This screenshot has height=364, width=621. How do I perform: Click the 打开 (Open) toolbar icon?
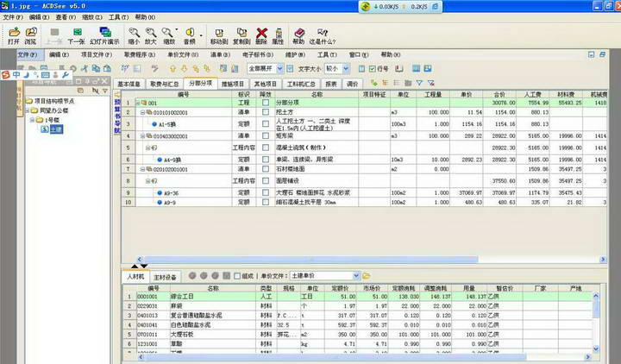click(12, 35)
